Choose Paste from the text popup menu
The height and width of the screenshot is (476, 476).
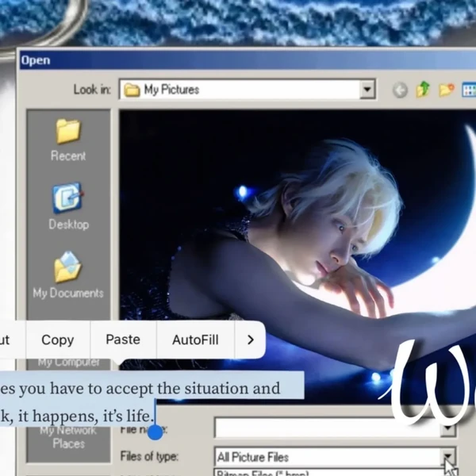pos(123,340)
